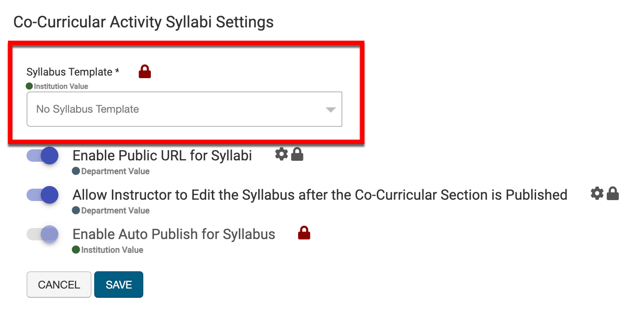Toggle Enable Auto Publish for Syllabus switch
644x319 pixels.
pos(43,234)
